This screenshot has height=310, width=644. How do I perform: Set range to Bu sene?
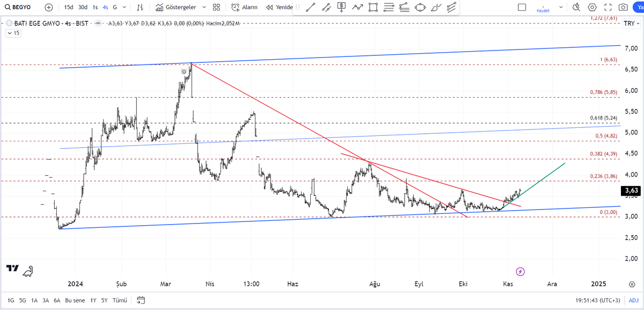click(x=75, y=300)
